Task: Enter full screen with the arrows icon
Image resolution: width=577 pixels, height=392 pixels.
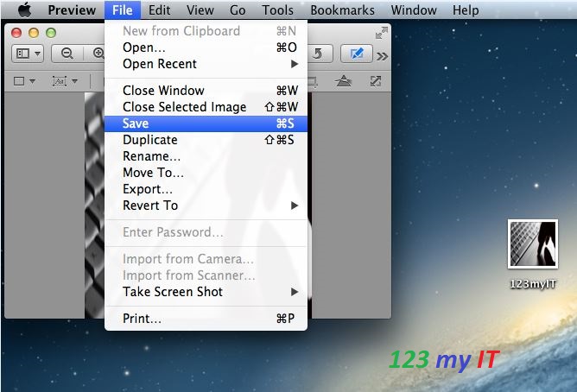Action: [381, 33]
